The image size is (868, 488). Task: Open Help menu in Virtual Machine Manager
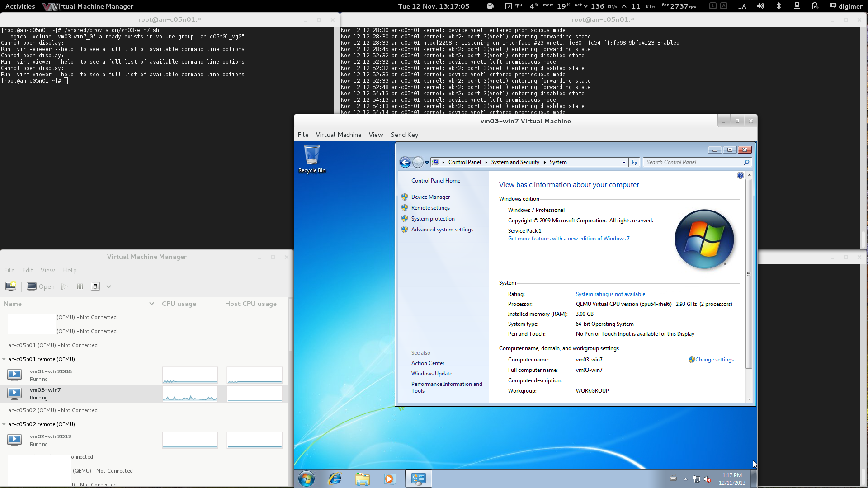click(69, 270)
